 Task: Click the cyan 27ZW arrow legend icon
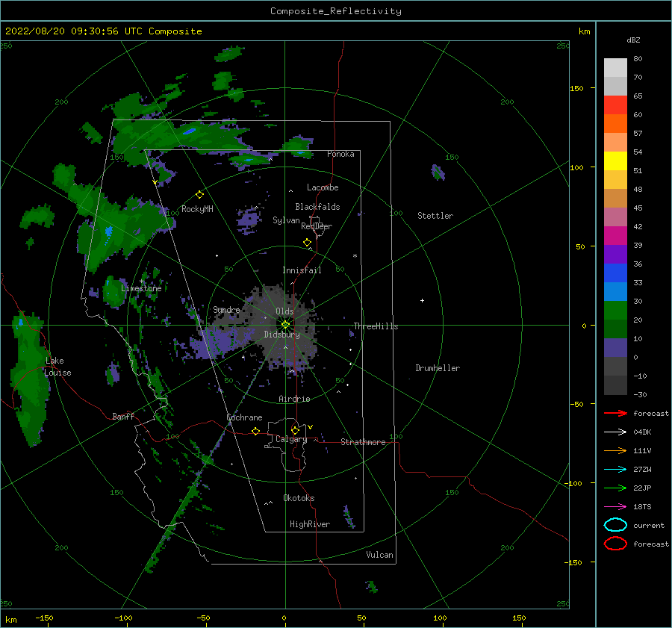point(615,470)
